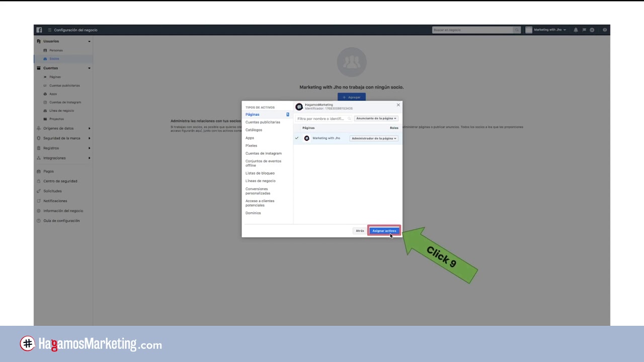Open the notifications bell icon
The height and width of the screenshot is (362, 644).
[x=576, y=30]
